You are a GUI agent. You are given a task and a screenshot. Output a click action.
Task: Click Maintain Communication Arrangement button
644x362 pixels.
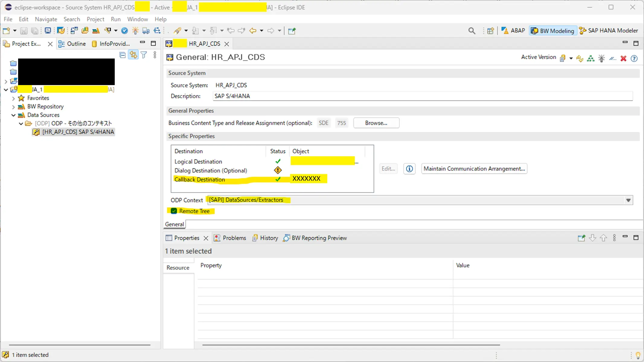click(474, 169)
